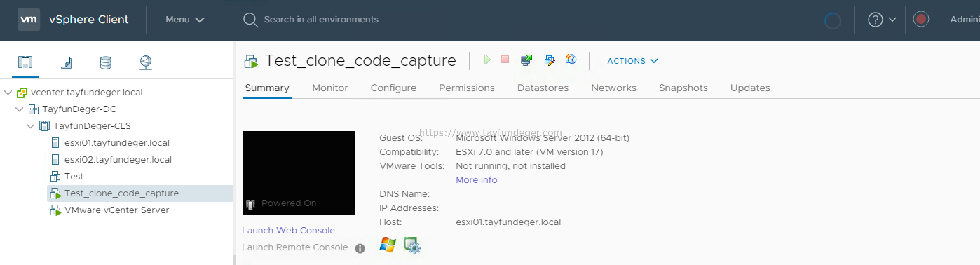The height and width of the screenshot is (265, 980).
Task: Collapse the TayfunDeger-DC tree node
Action: (19, 109)
